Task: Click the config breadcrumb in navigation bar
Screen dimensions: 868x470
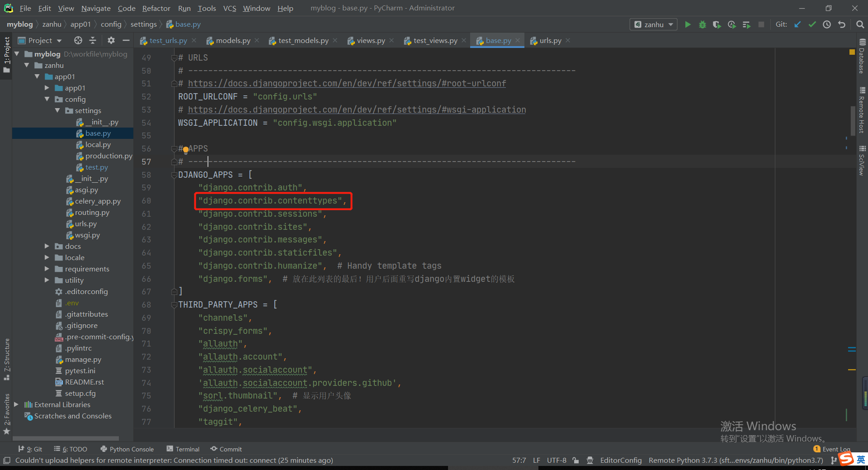Action: (111, 24)
